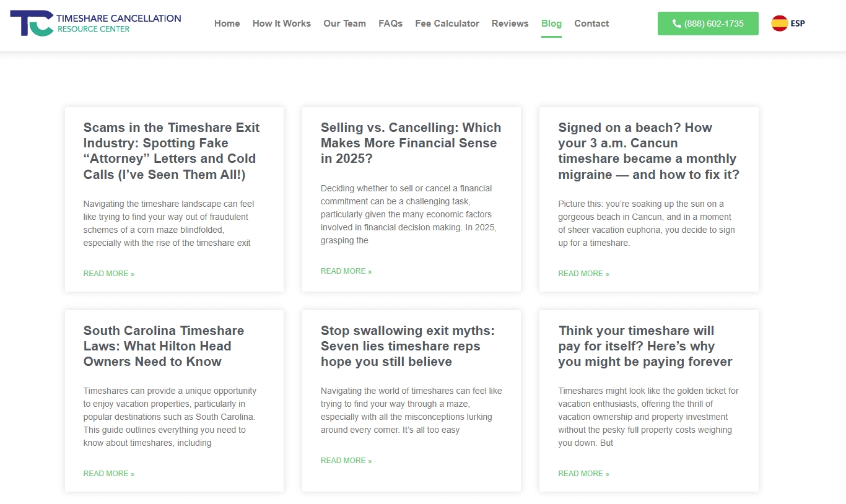Read more about South Carolina Timeshare Laws

[109, 474]
